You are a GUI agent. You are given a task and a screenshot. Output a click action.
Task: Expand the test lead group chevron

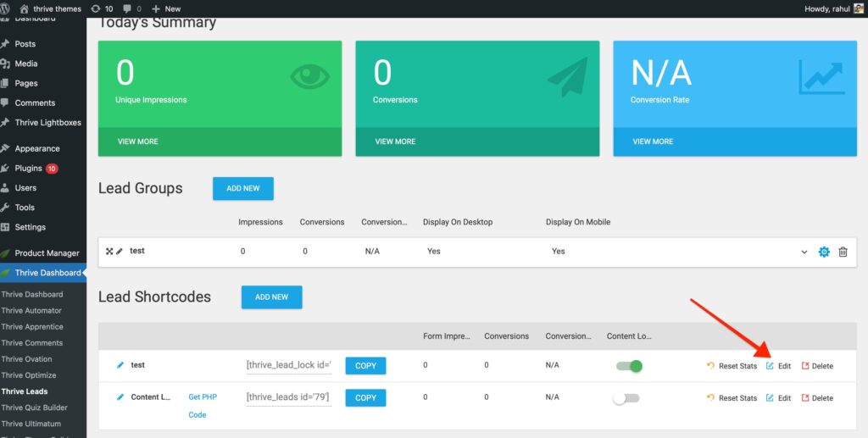804,252
